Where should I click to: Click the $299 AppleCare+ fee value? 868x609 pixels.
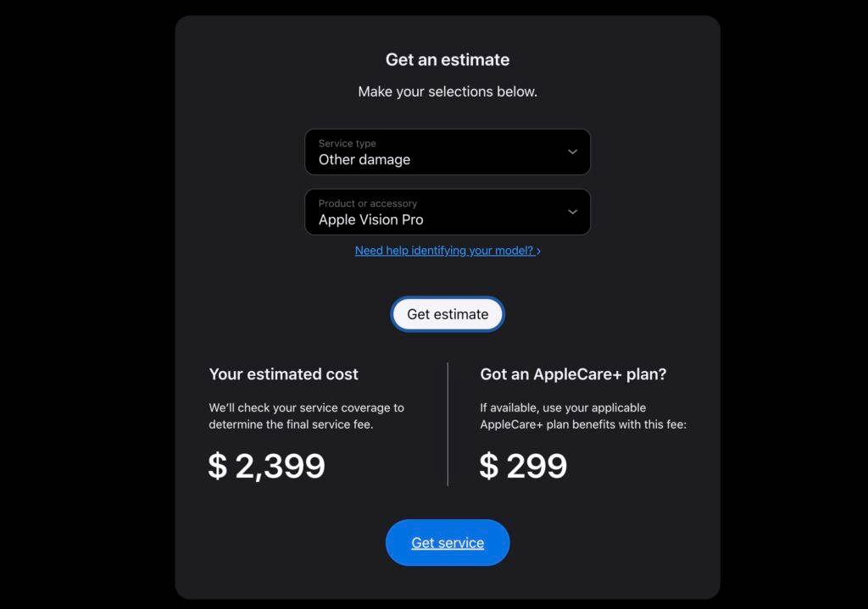(524, 466)
